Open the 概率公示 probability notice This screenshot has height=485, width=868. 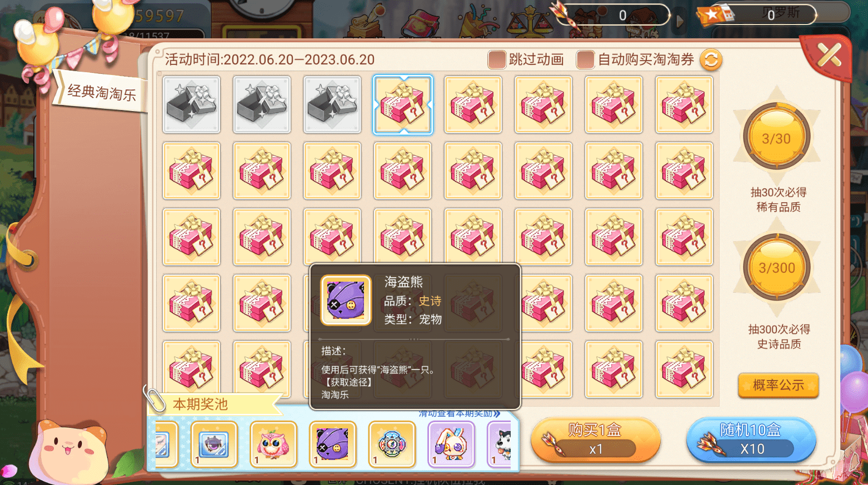coord(778,385)
